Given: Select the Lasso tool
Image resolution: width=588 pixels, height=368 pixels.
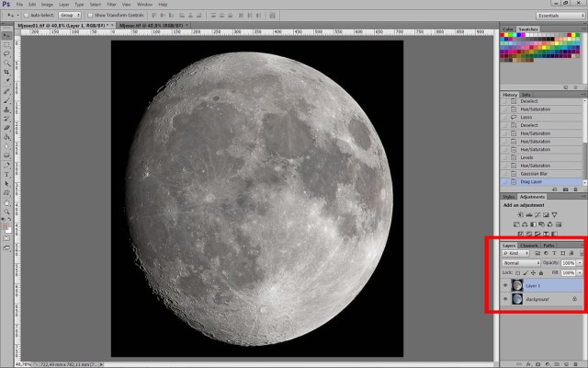Looking at the screenshot, I should 6,52.
